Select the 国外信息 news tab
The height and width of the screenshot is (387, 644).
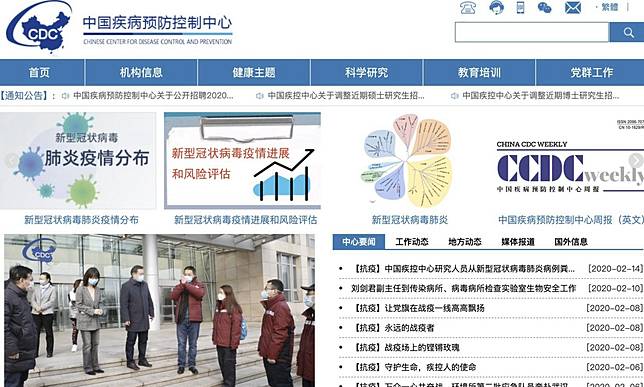pos(570,242)
